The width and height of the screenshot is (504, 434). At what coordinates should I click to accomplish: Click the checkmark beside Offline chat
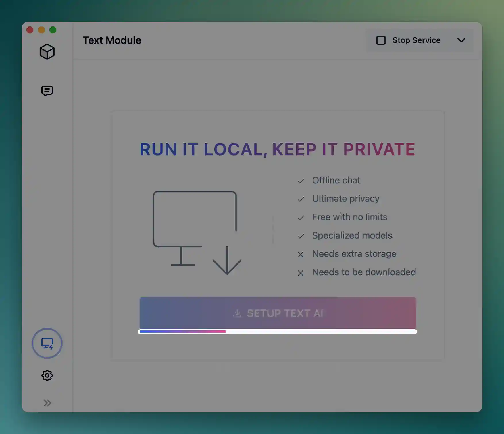coord(301,181)
